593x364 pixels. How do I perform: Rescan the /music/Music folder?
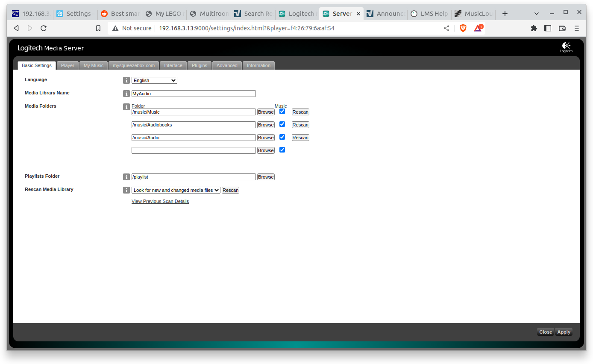[300, 112]
